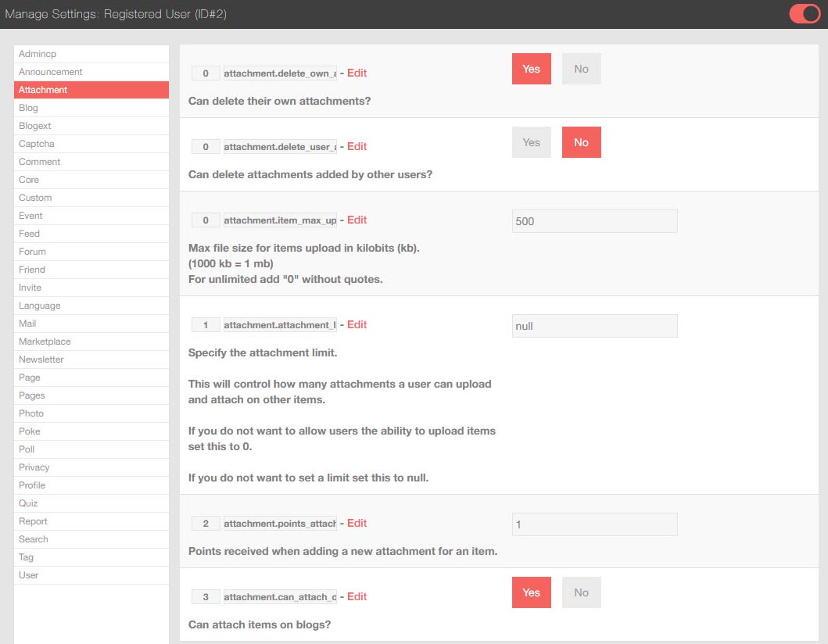Edit the attachment.delete_own setting name

357,73
